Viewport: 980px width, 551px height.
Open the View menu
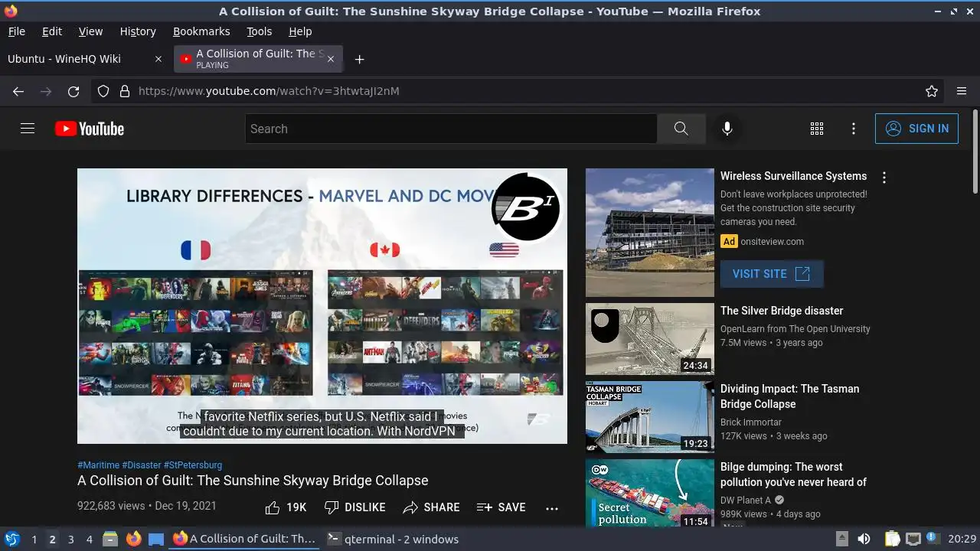[x=90, y=31]
